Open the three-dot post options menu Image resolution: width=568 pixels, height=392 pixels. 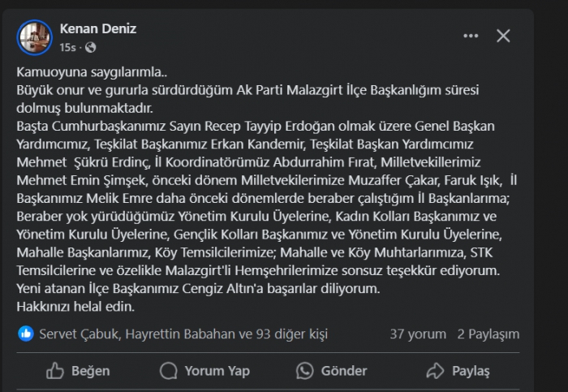click(x=471, y=36)
